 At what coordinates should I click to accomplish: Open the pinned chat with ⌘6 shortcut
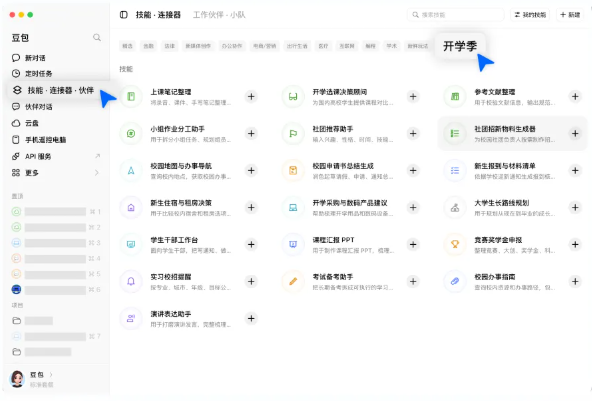click(57, 290)
